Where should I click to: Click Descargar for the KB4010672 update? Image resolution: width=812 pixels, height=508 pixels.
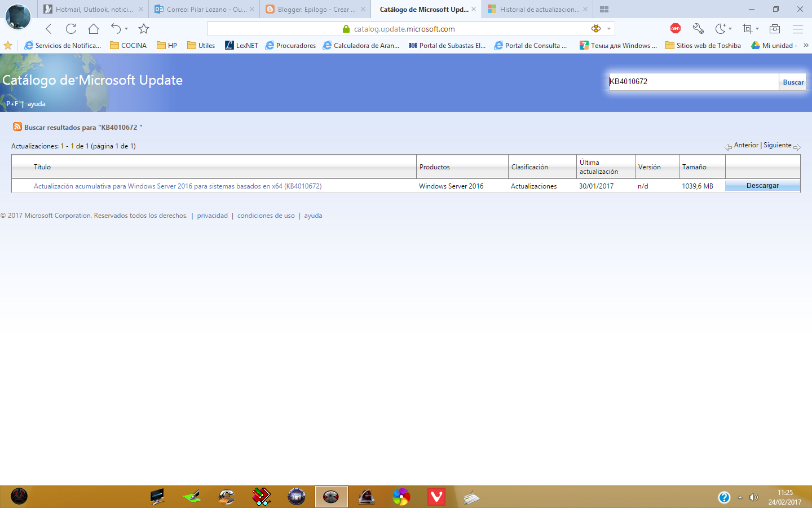pos(762,185)
